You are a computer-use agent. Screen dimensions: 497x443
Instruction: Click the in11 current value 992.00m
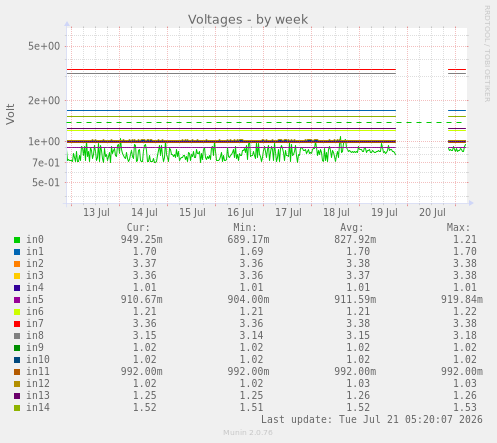[x=142, y=372]
